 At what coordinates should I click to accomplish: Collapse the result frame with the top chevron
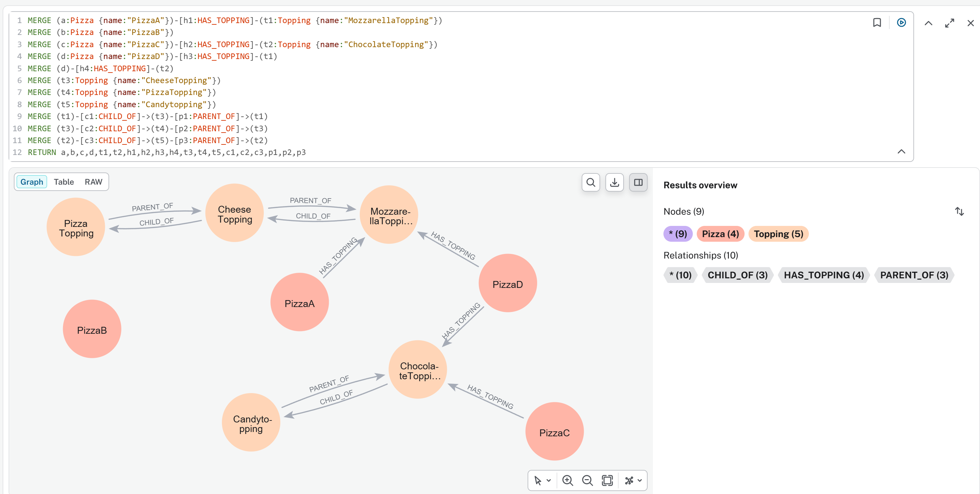click(928, 23)
